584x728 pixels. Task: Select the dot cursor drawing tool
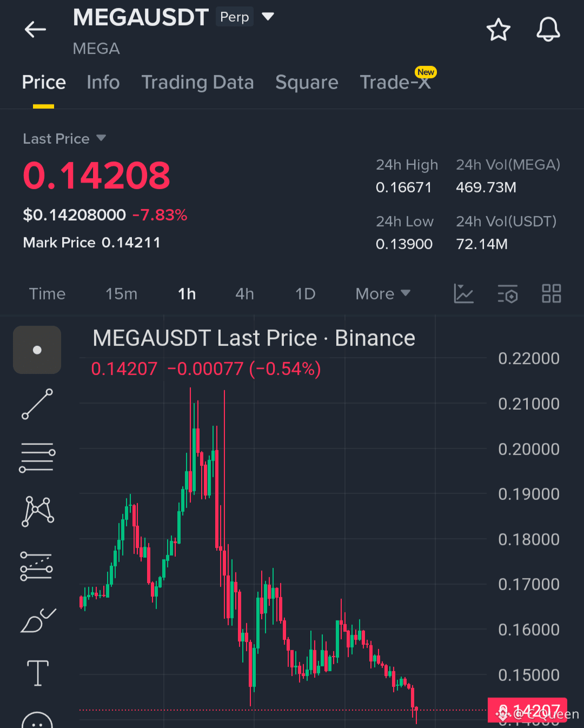37,350
